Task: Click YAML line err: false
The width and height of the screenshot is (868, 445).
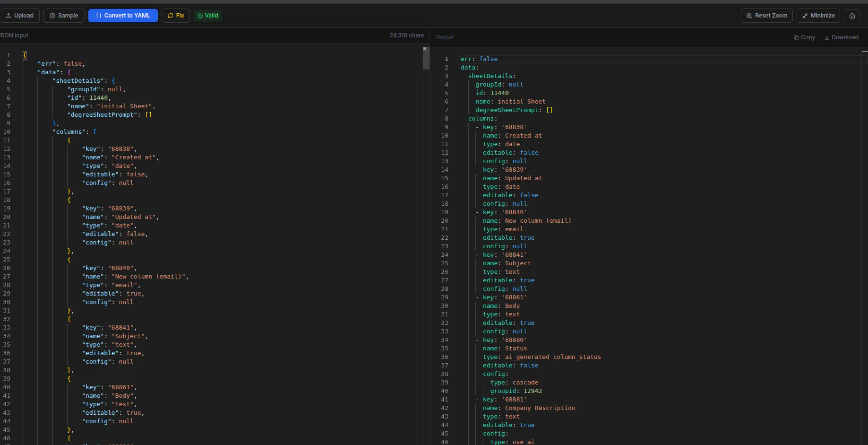Action: coord(479,59)
